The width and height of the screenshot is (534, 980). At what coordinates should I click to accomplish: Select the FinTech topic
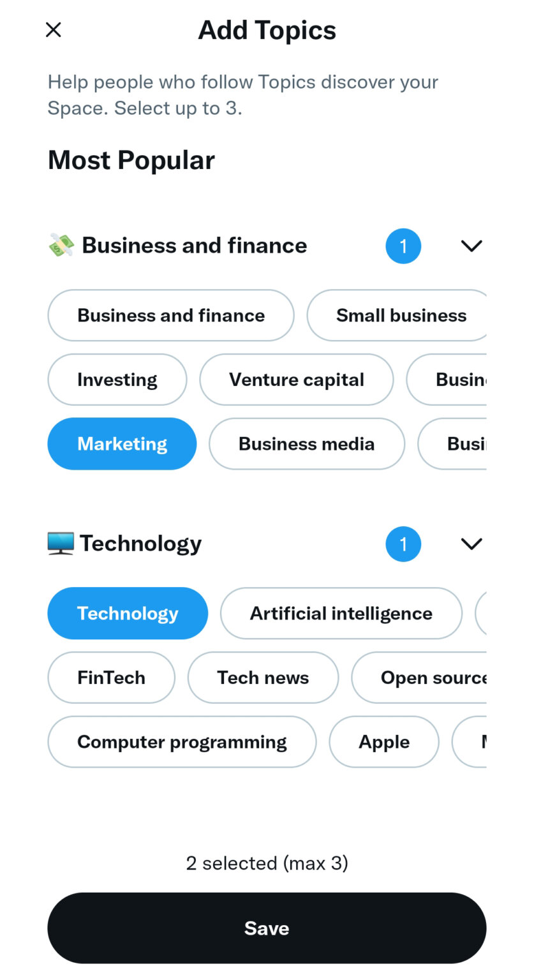pos(111,678)
